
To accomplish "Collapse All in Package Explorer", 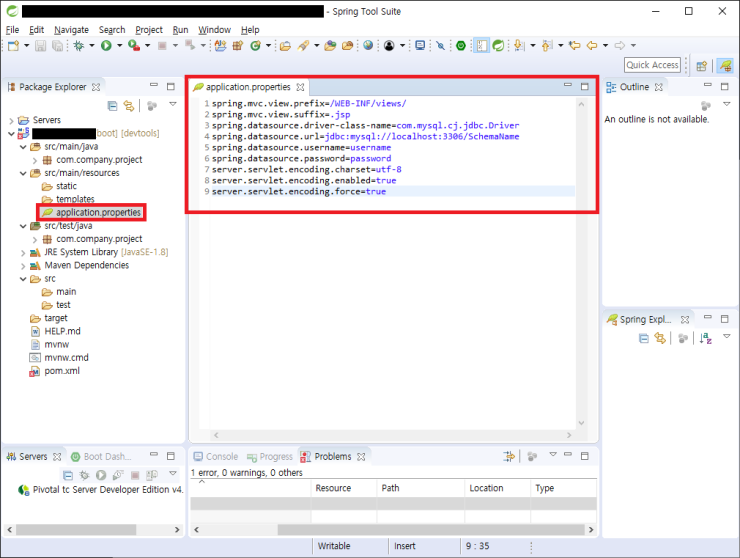I will [112, 106].
